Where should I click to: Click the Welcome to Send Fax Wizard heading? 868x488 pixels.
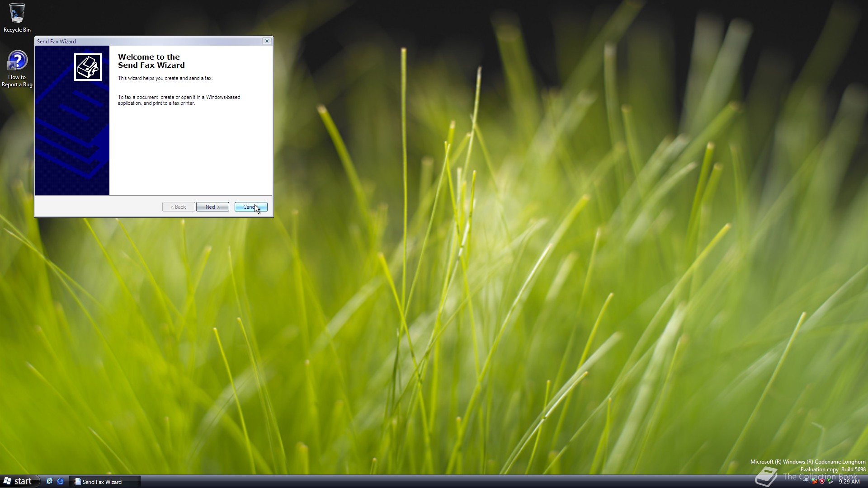tap(151, 61)
